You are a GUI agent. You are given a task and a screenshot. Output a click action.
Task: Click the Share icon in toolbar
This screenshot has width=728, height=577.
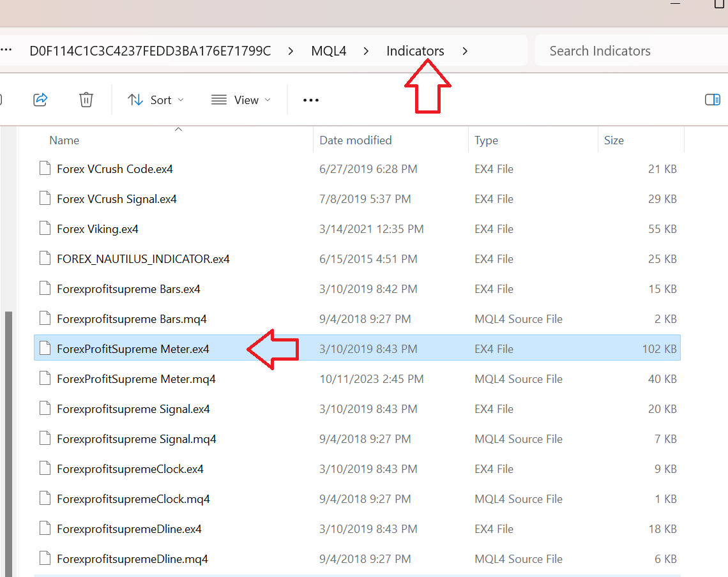pos(40,100)
